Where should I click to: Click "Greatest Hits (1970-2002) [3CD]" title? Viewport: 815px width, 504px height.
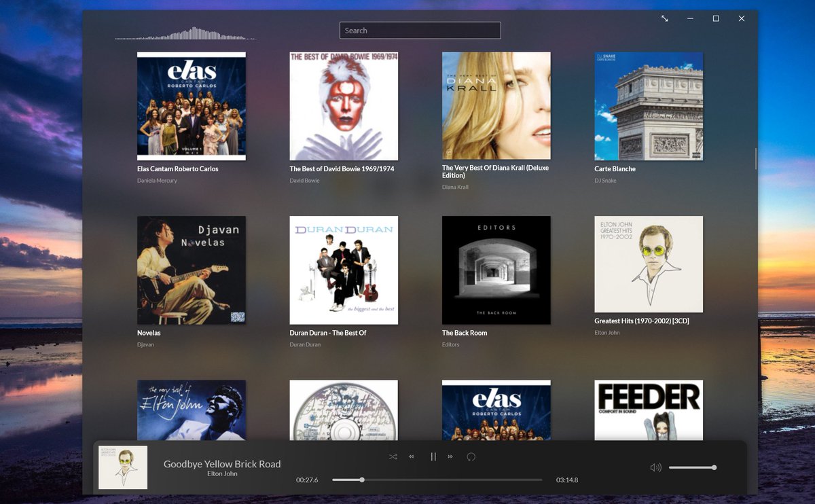[x=642, y=321]
